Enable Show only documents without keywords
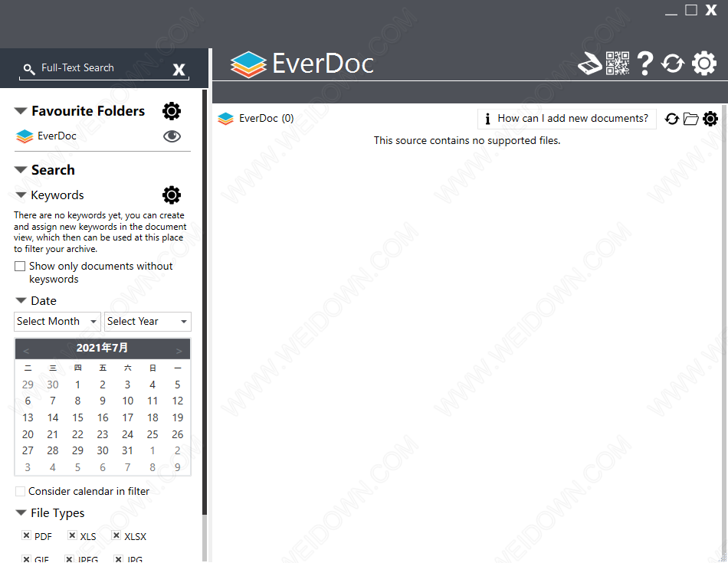The image size is (728, 563). coord(20,266)
